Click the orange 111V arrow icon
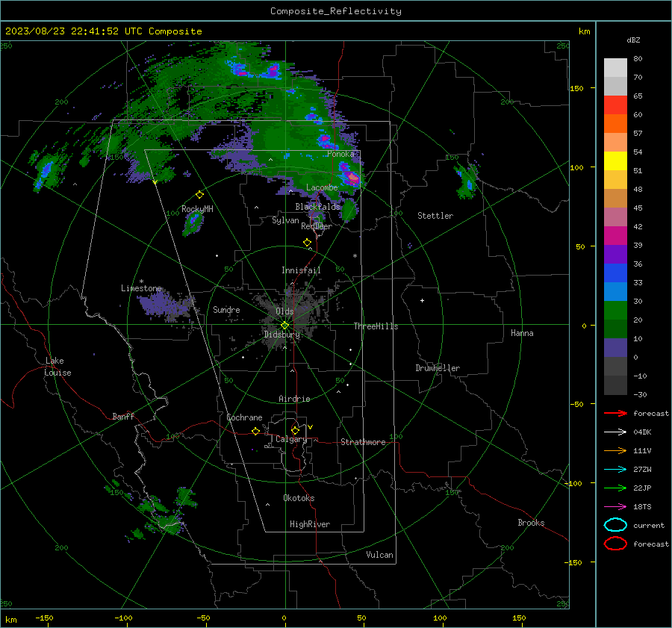This screenshot has height=628, width=672. tap(615, 450)
